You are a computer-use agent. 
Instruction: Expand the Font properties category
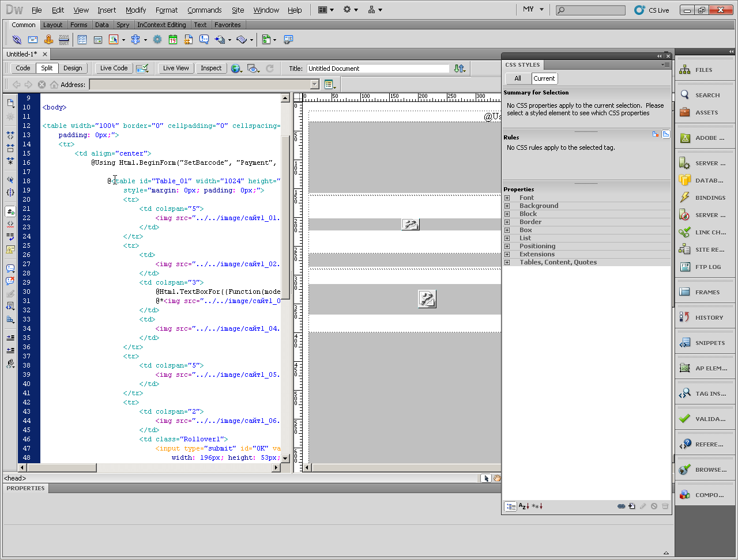point(507,198)
